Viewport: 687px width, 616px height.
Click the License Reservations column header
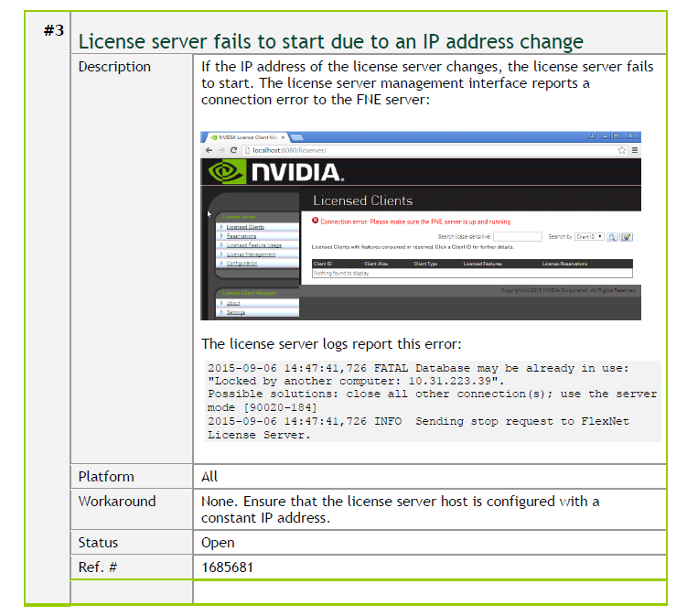[x=564, y=264]
